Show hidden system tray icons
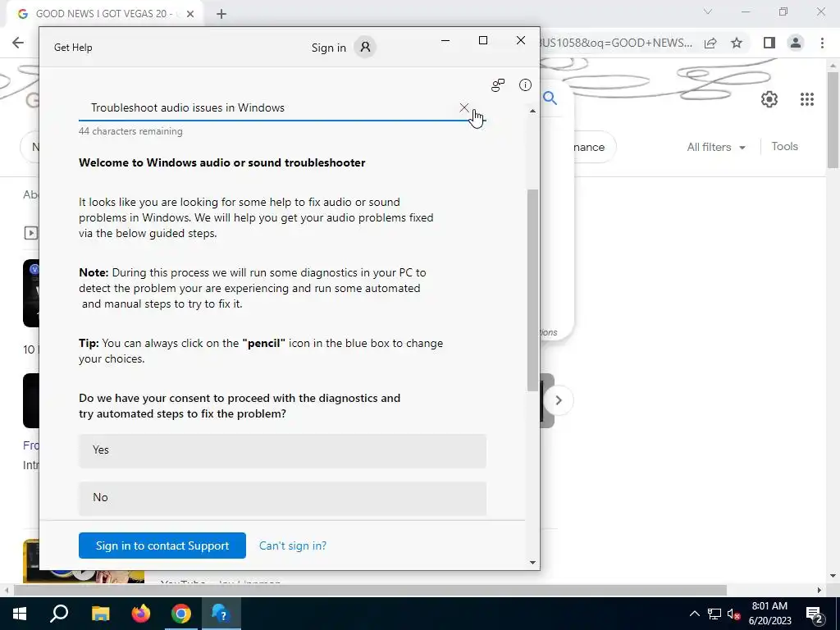 click(694, 614)
